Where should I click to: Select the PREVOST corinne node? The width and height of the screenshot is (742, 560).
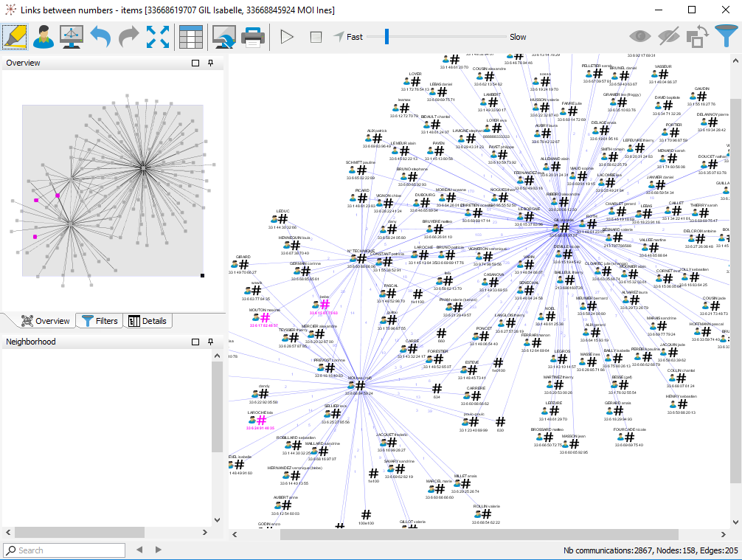(x=329, y=368)
